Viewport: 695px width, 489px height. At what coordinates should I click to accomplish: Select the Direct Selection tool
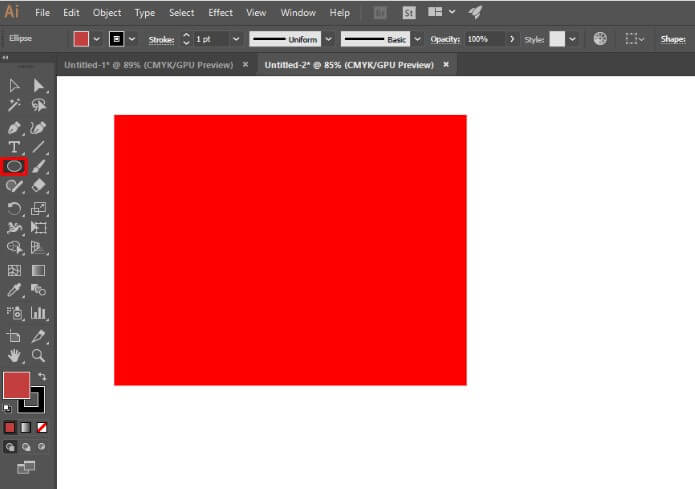38,85
